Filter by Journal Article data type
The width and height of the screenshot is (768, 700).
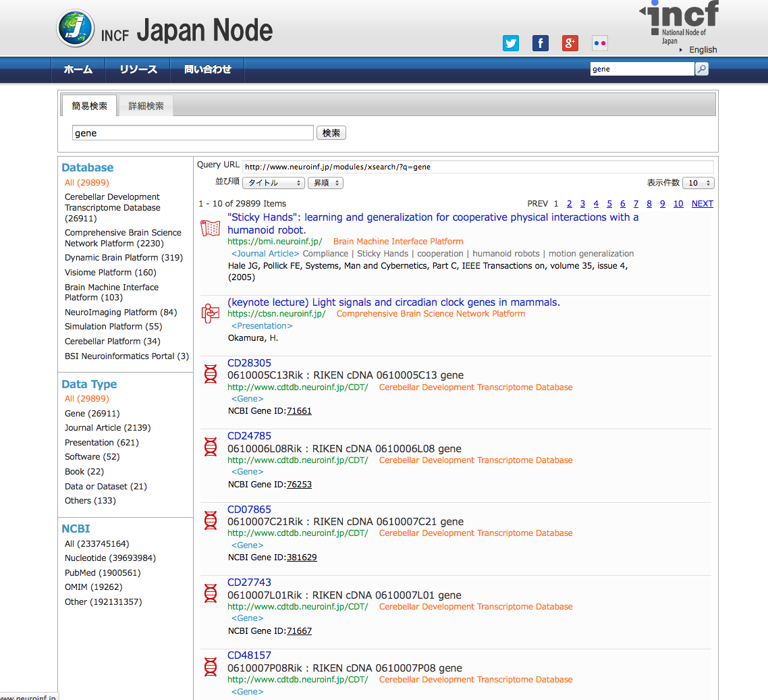(x=107, y=428)
